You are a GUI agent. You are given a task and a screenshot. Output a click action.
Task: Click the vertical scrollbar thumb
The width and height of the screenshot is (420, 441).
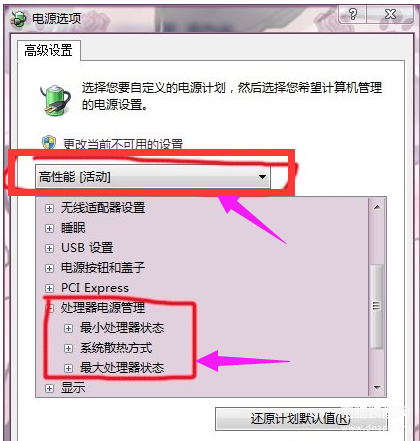tap(377, 306)
